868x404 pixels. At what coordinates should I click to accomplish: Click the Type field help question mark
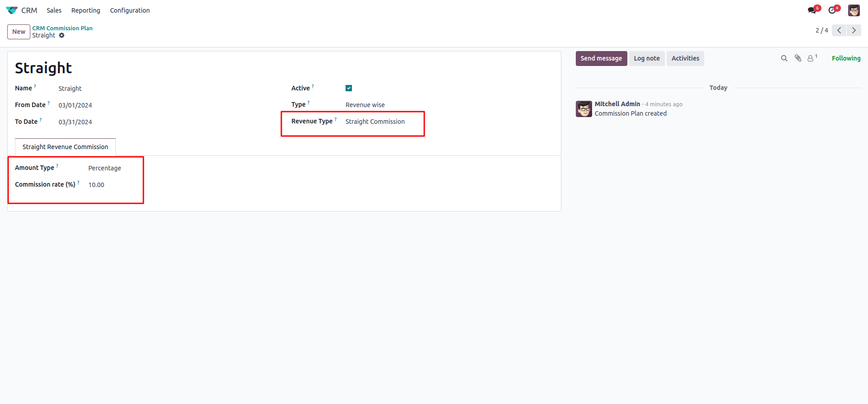pyautogui.click(x=308, y=102)
